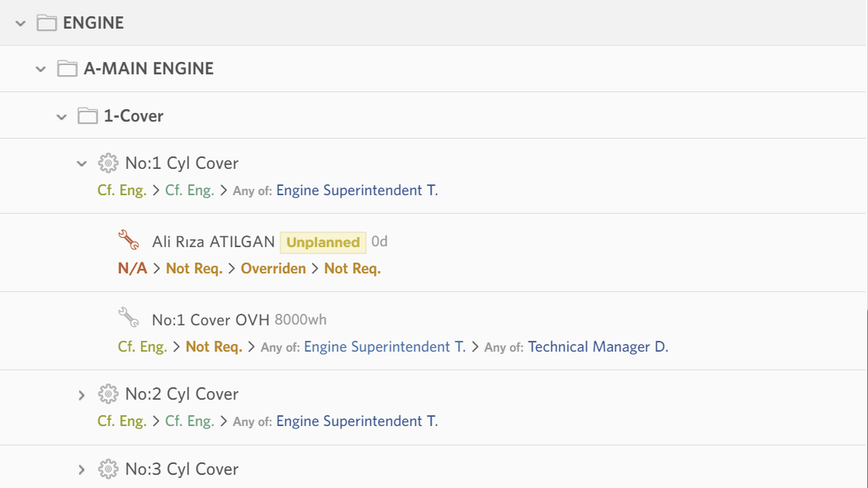This screenshot has width=868, height=488.
Task: Expand the No:3 Cyl Cover node
Action: click(81, 469)
